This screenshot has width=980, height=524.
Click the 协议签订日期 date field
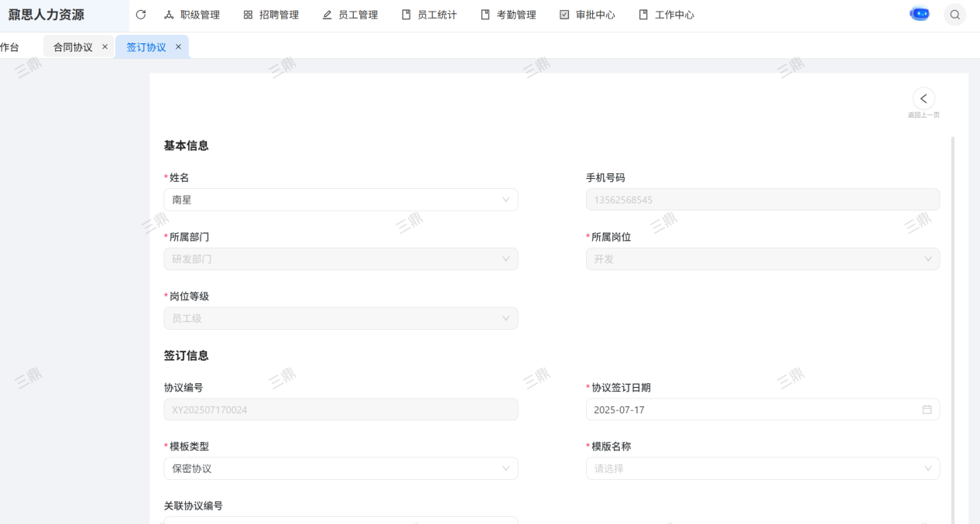(751, 409)
